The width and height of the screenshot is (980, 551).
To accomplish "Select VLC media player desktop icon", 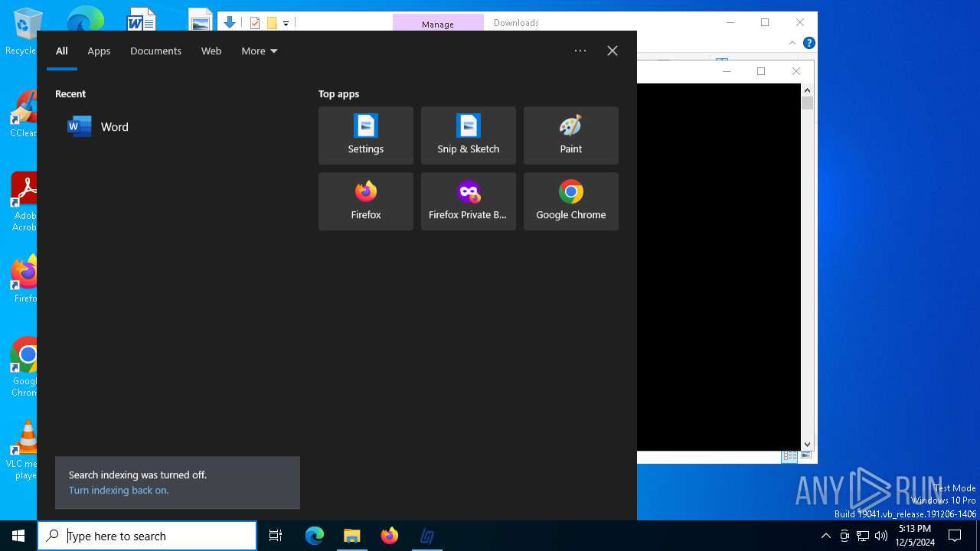I will pos(24,450).
